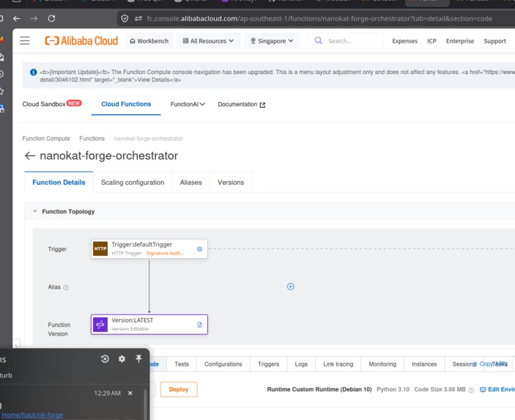The height and width of the screenshot is (420, 515).
Task: Open the ICP menu
Action: pos(431,41)
